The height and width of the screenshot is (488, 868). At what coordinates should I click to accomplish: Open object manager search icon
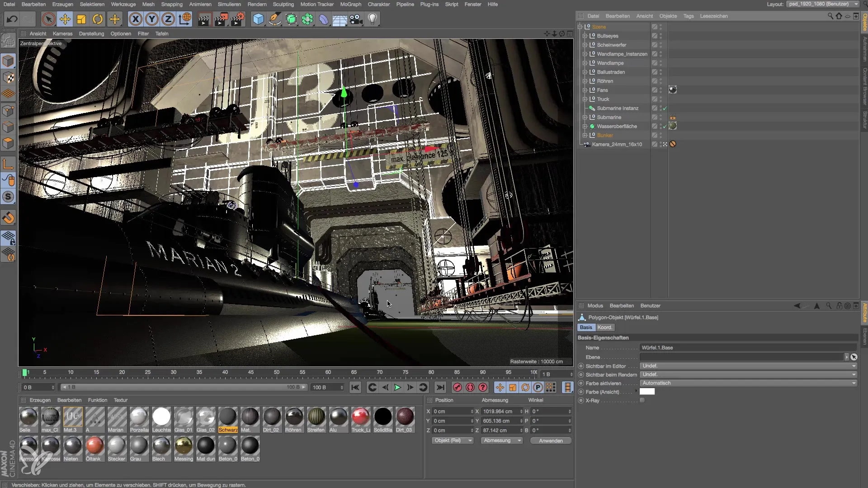click(830, 16)
